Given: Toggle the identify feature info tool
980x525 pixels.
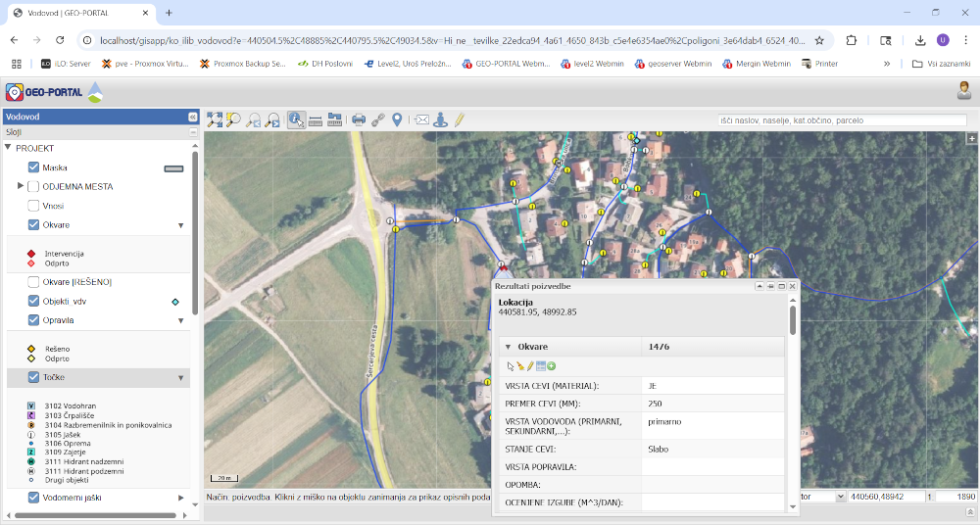Looking at the screenshot, I should [296, 120].
